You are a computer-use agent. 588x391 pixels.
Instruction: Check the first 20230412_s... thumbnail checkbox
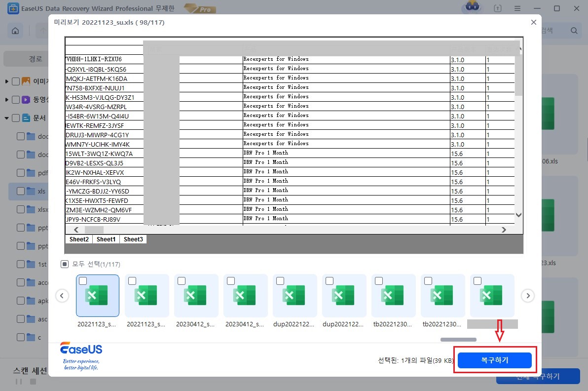(x=182, y=281)
